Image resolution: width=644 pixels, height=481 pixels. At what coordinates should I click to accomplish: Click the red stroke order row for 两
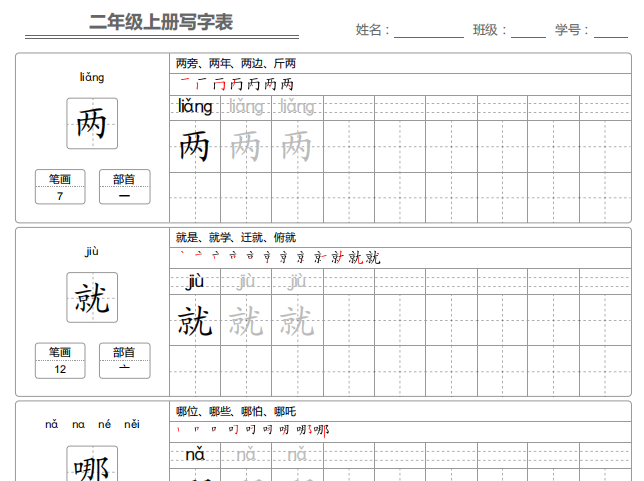(x=237, y=84)
